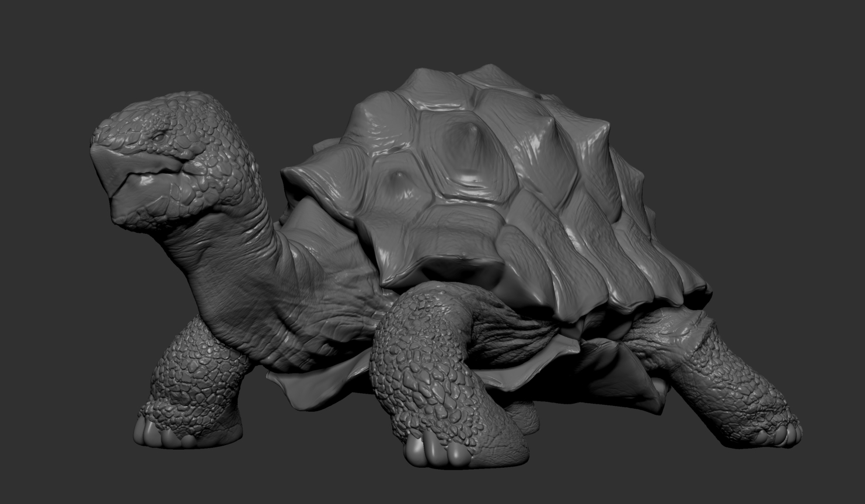Select the tortoise model's shell
Image resolution: width=865 pixels, height=504 pixels.
click(x=496, y=192)
